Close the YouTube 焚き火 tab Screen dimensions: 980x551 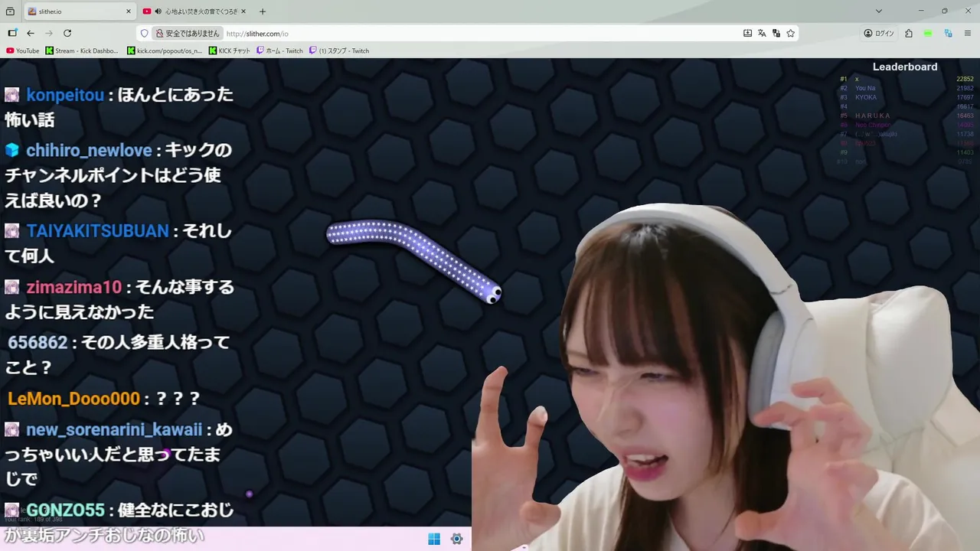point(244,11)
